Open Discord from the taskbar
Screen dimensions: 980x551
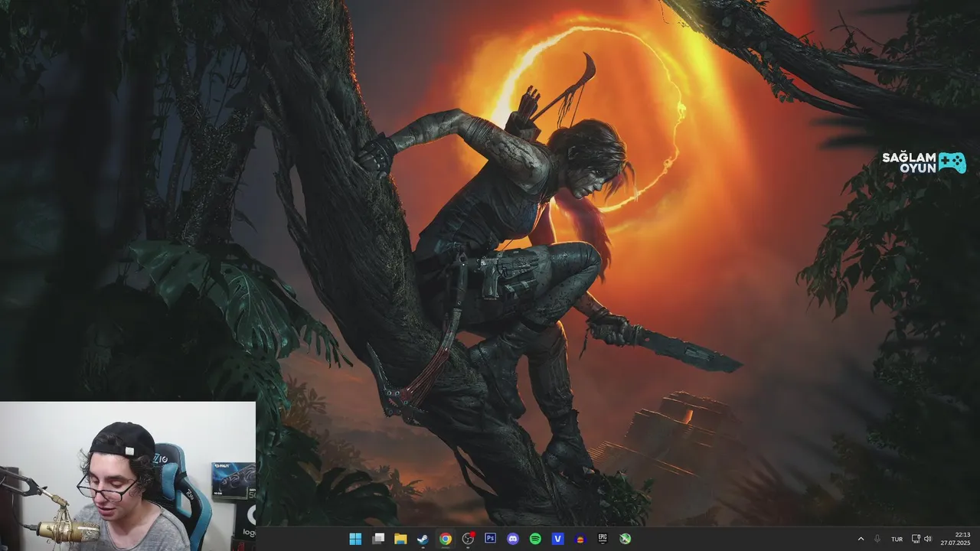(513, 539)
